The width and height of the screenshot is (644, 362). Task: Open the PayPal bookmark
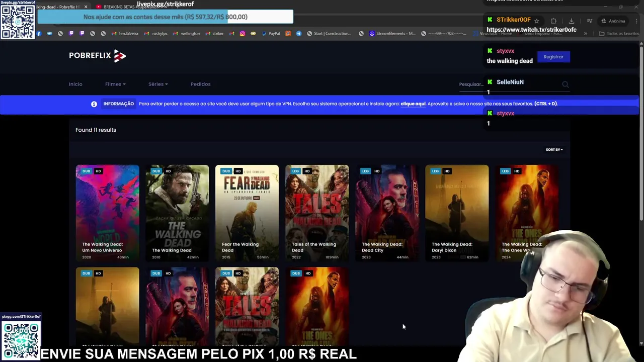pos(271,34)
